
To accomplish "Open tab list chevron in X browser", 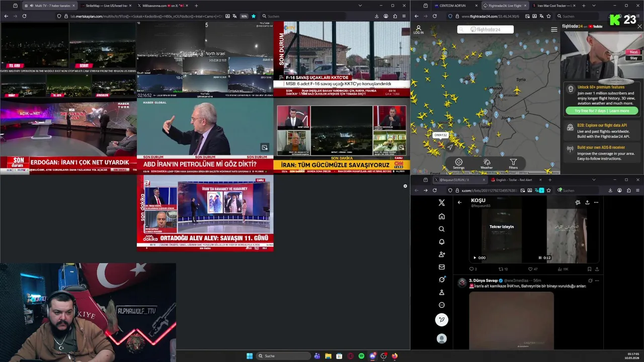I will coord(594,179).
